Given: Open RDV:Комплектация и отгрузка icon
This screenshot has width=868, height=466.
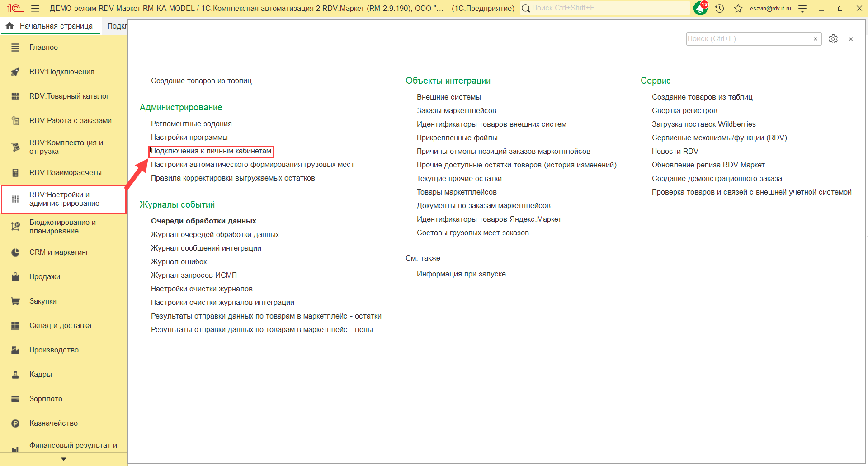Looking at the screenshot, I should [x=15, y=147].
